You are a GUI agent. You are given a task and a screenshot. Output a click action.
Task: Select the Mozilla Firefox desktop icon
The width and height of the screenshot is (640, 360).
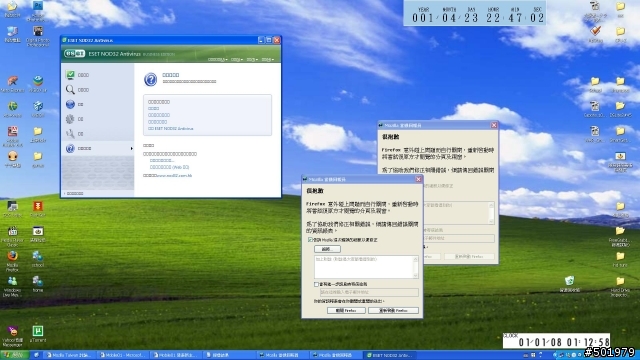click(12, 261)
